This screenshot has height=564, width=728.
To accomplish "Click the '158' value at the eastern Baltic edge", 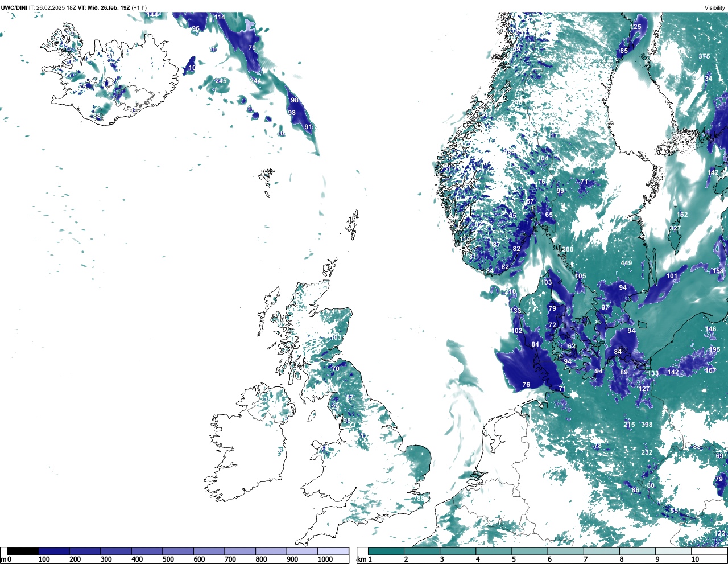I will pos(718,271).
